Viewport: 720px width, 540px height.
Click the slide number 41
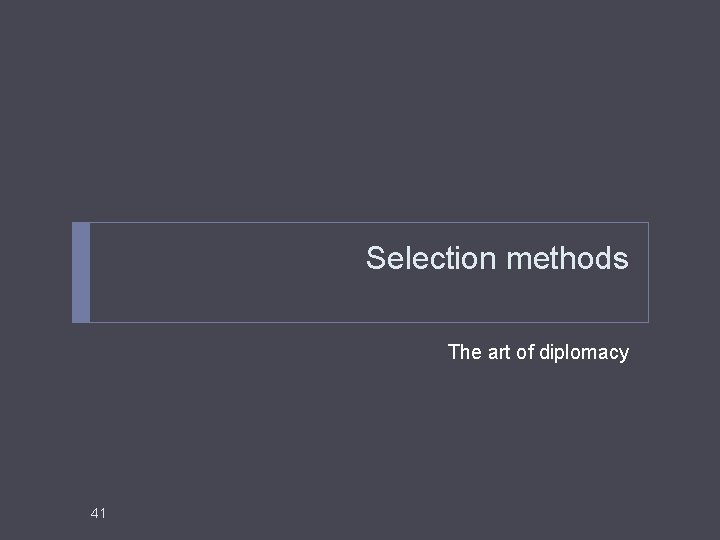coord(97,513)
